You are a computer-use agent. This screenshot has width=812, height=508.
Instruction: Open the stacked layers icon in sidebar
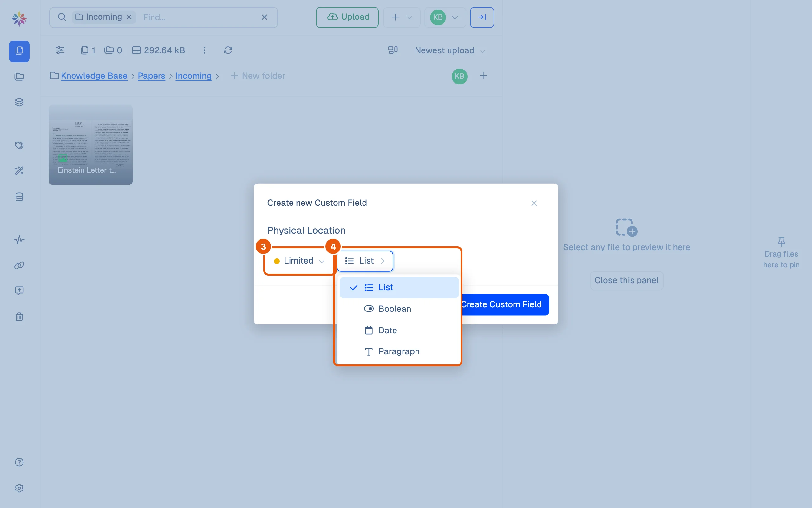click(x=19, y=102)
